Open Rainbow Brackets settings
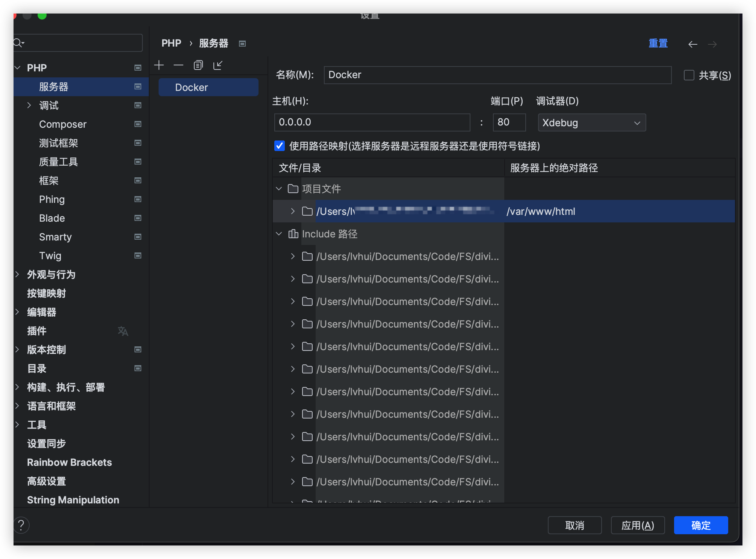This screenshot has height=559, width=756. 70,462
